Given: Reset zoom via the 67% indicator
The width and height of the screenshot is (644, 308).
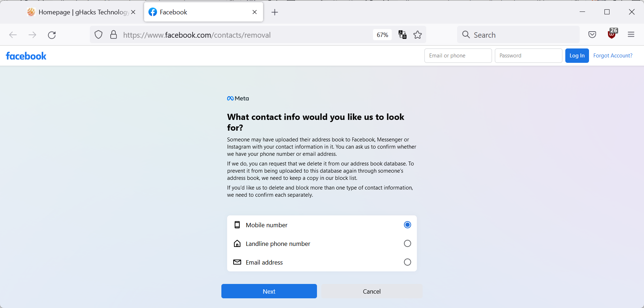Looking at the screenshot, I should (x=382, y=35).
